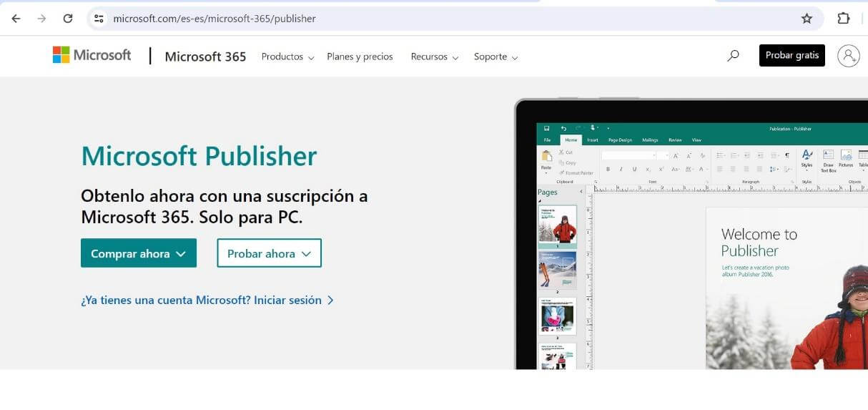The image size is (868, 410).
Task: Open the search magnifier icon
Action: pyautogui.click(x=733, y=55)
